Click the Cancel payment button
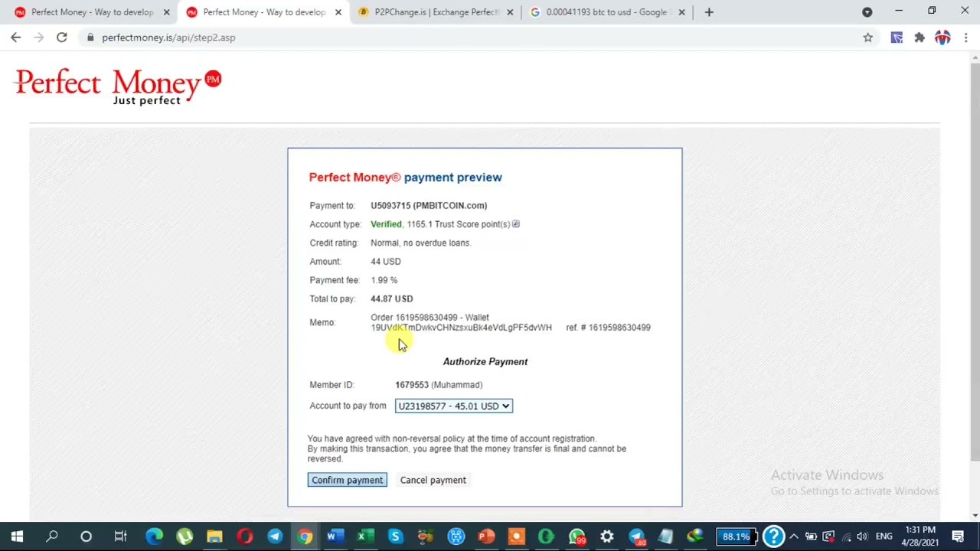 tap(433, 480)
